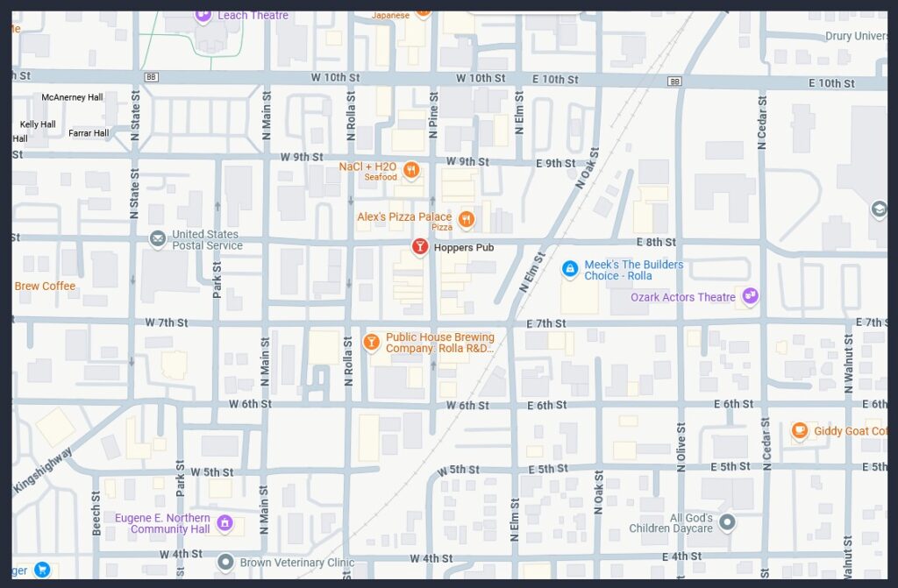Open the Giddy Goat Coffee cafe pin
Viewport: 898px width, 588px height.
(x=800, y=430)
